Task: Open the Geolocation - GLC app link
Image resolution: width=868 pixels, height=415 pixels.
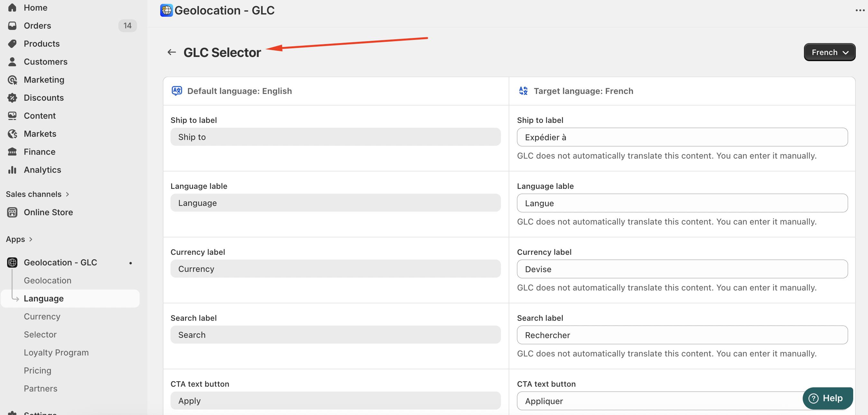Action: pyautogui.click(x=60, y=263)
